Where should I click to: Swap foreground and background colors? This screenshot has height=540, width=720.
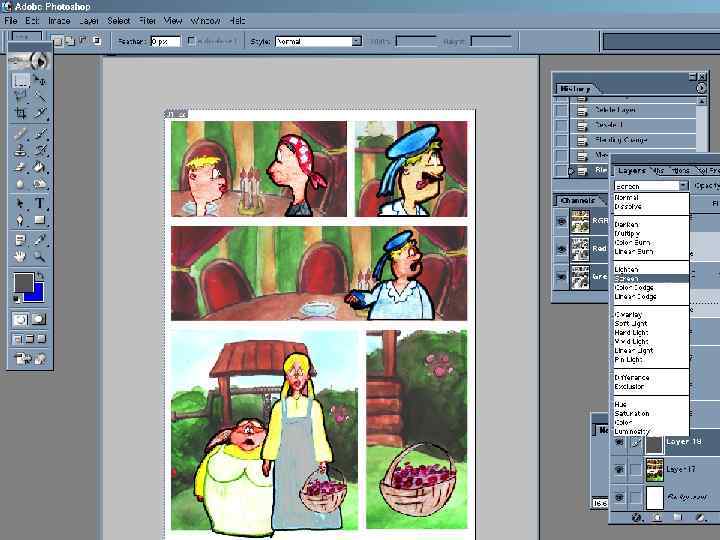40,276
